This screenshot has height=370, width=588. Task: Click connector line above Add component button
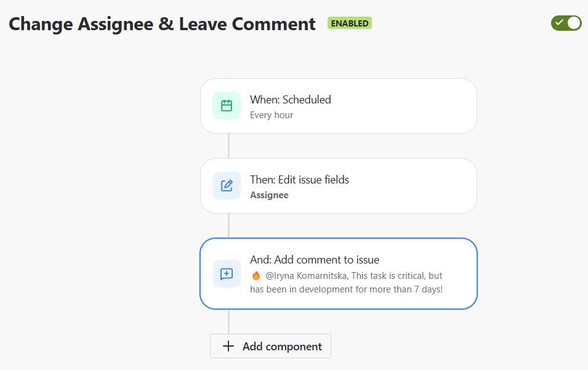(x=229, y=321)
